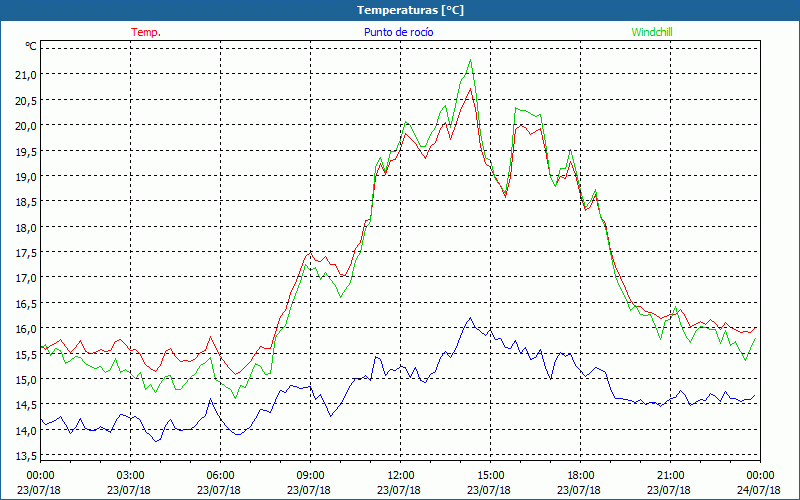Click the 19,5 value on the y-axis
This screenshot has height=500, width=800.
tap(26, 152)
